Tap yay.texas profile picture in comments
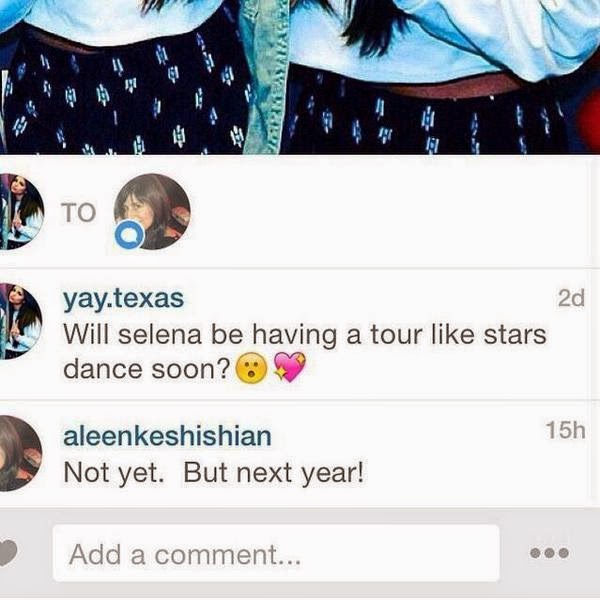This screenshot has height=600, width=600. [x=20, y=322]
